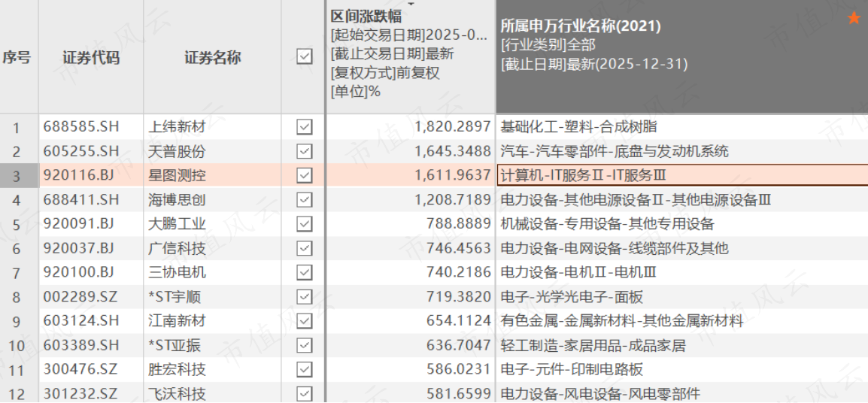Image resolution: width=868 pixels, height=403 pixels.
Task: Select row number 12
Action: click(x=18, y=394)
